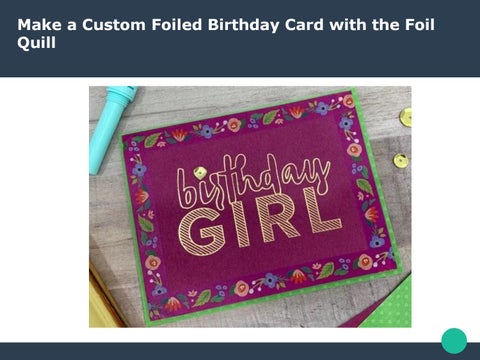480x360 pixels.
Task: Click the word Quill in the title
Action: click(x=36, y=43)
